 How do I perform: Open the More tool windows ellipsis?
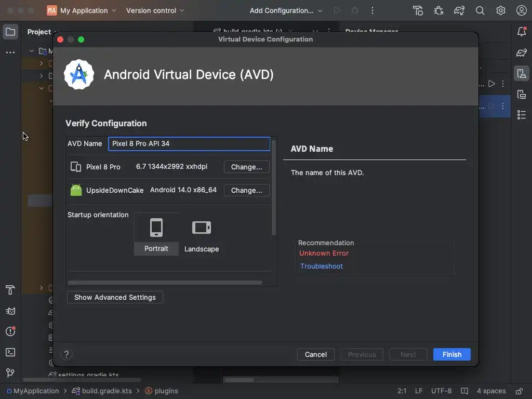10,52
